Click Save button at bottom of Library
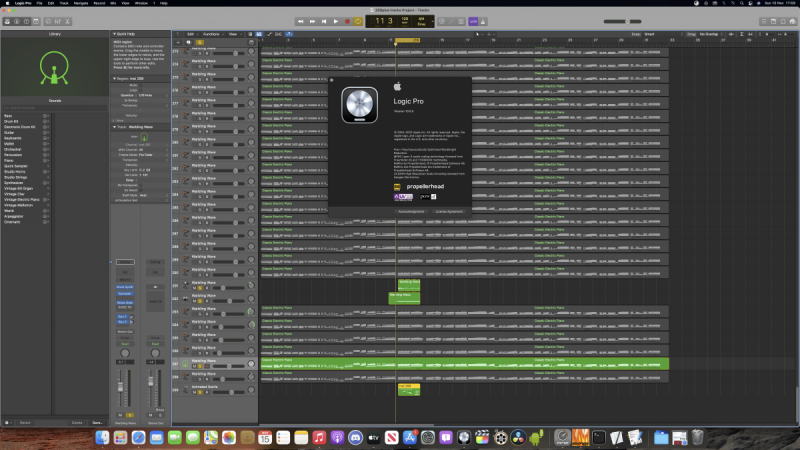Screen dimensions: 800x450 tap(98, 423)
